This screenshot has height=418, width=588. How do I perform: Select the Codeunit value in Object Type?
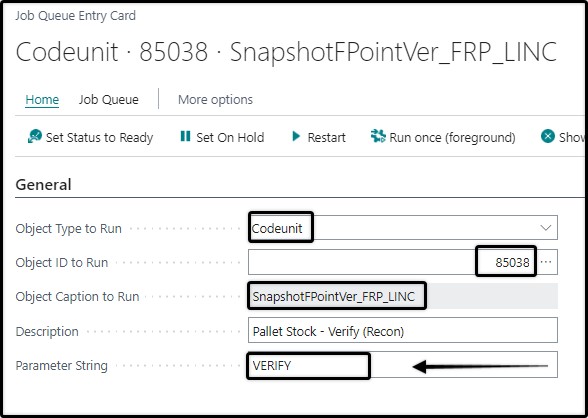(277, 228)
